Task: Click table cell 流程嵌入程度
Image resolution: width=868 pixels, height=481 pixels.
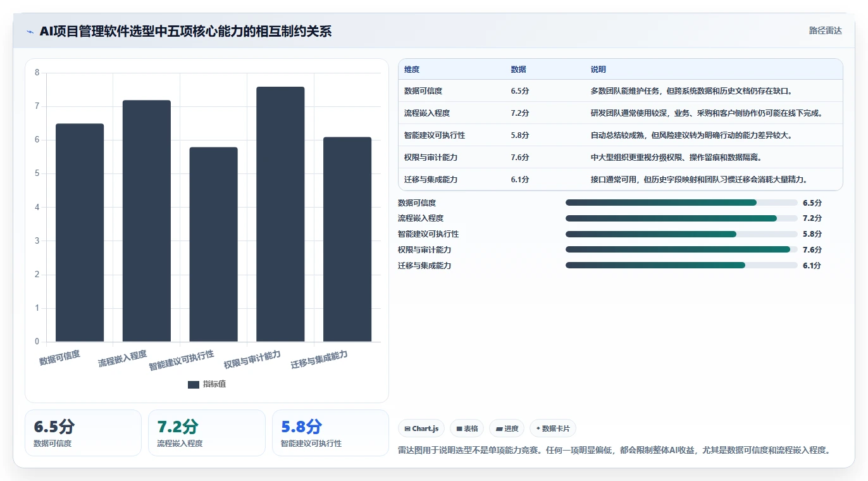Action: click(x=428, y=113)
